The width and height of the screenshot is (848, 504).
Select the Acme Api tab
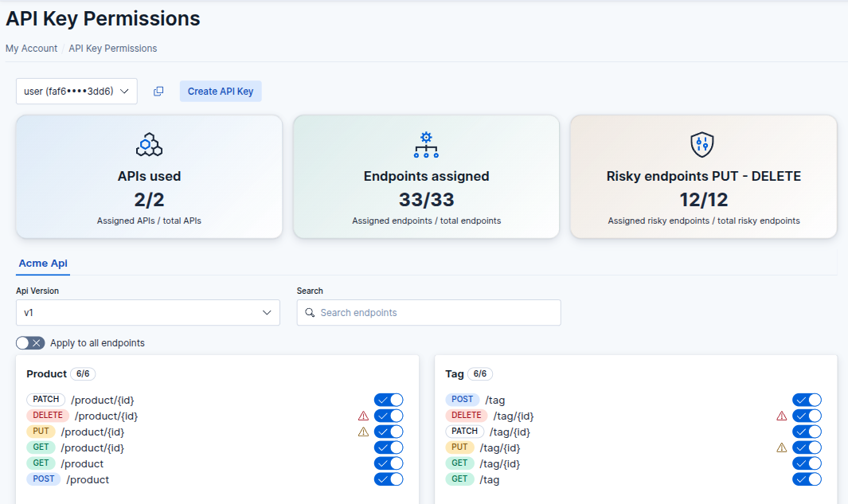(x=43, y=264)
